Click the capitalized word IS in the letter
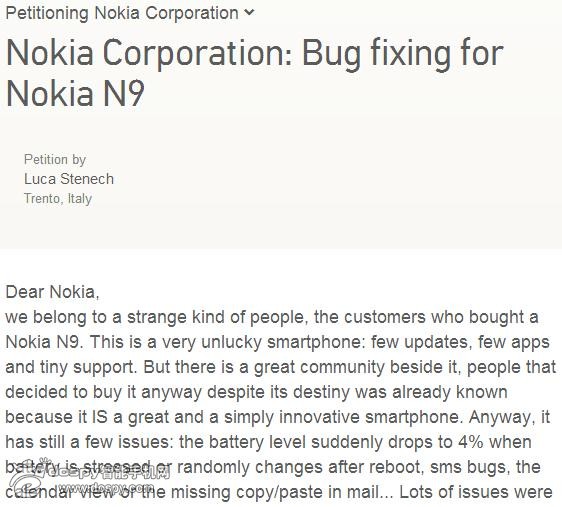The height and width of the screenshot is (507, 562). (x=100, y=417)
